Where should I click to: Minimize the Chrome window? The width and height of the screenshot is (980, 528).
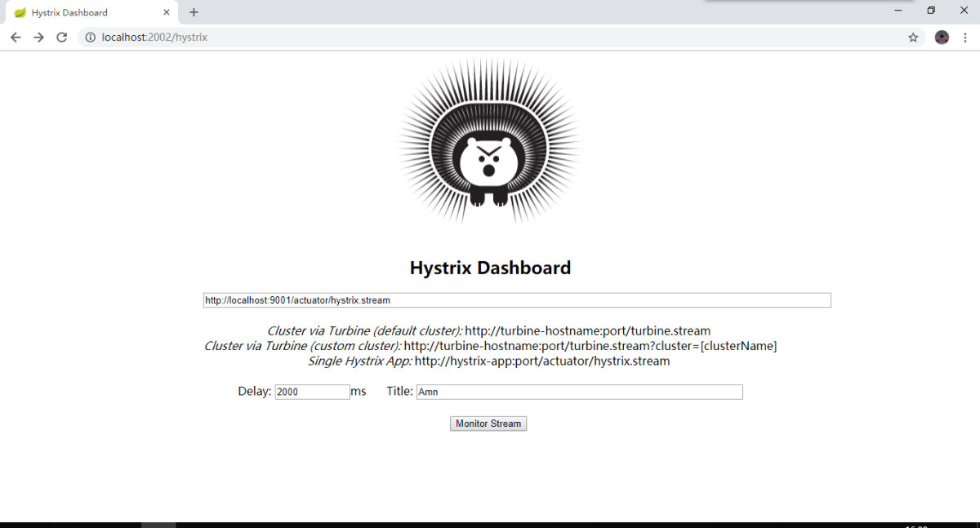coord(898,11)
